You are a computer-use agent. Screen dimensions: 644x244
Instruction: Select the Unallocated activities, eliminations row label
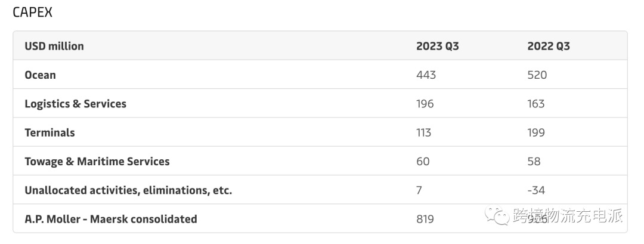(128, 190)
